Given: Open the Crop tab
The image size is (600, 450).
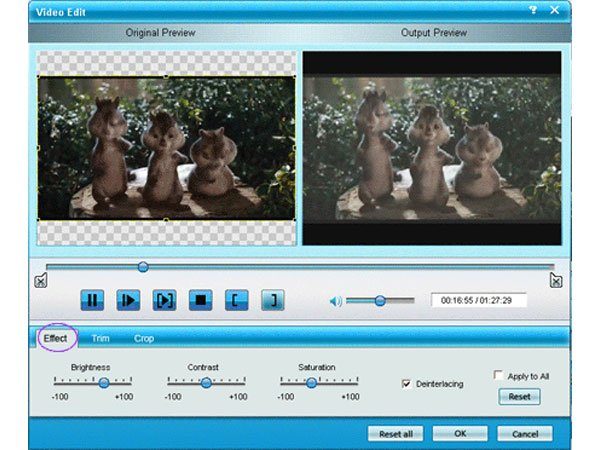Looking at the screenshot, I should click(144, 338).
